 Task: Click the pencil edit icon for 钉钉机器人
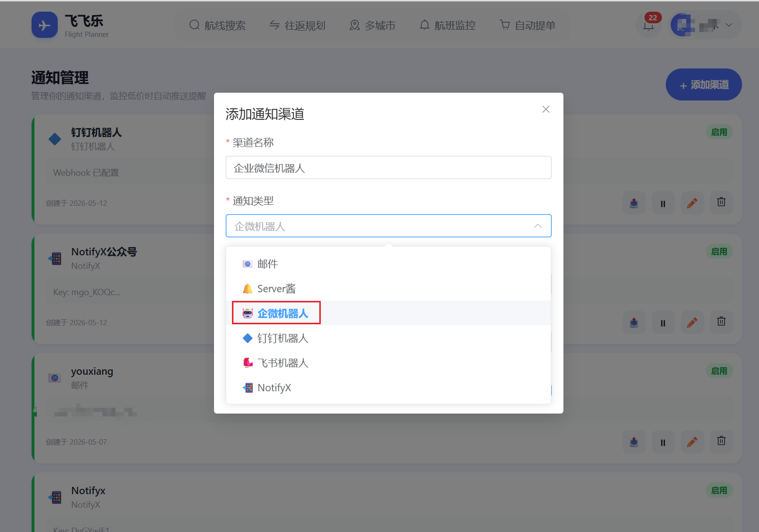point(692,203)
